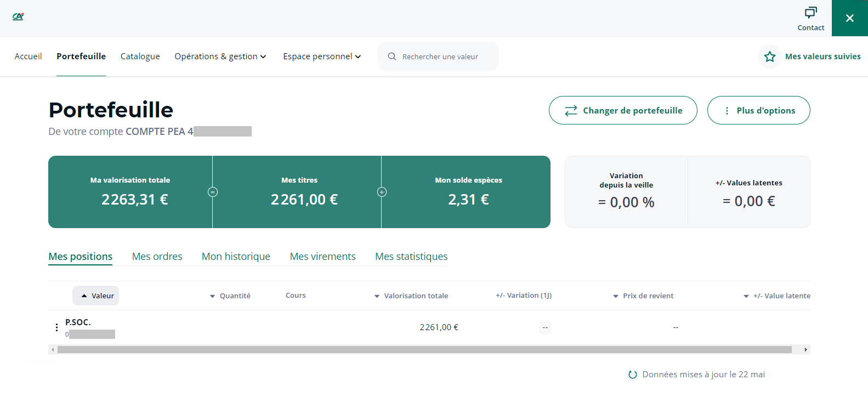Click the refresh icon next to update date
868x408 pixels.
pyautogui.click(x=632, y=375)
